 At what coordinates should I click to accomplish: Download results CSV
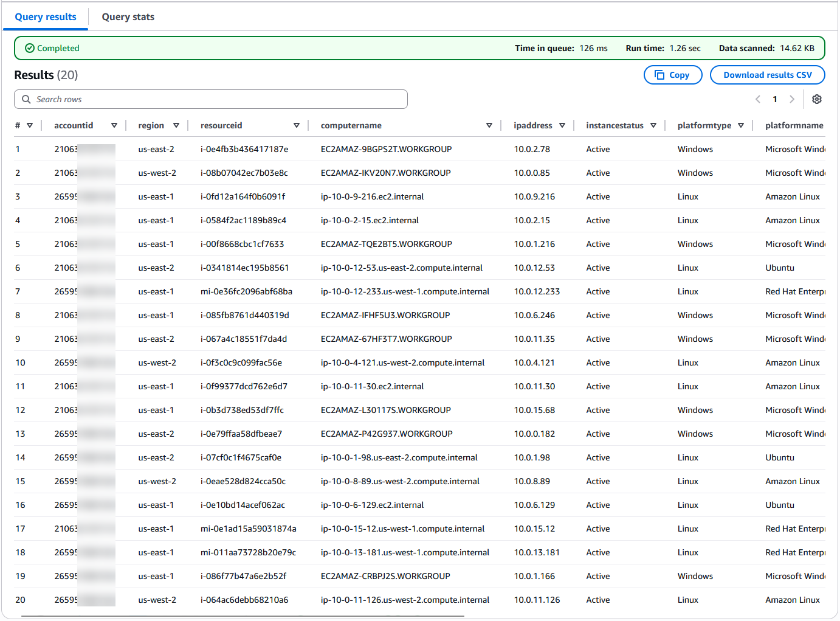[x=768, y=75]
